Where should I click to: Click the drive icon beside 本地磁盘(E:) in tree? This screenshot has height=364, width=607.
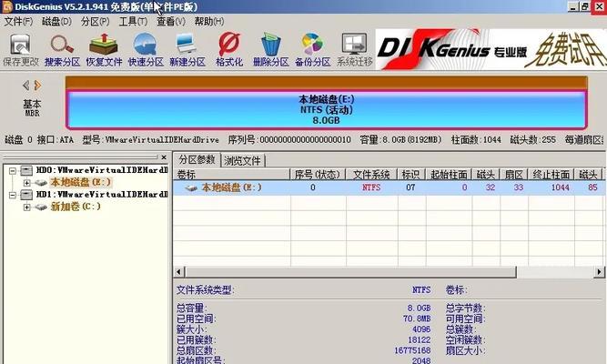pyautogui.click(x=41, y=182)
